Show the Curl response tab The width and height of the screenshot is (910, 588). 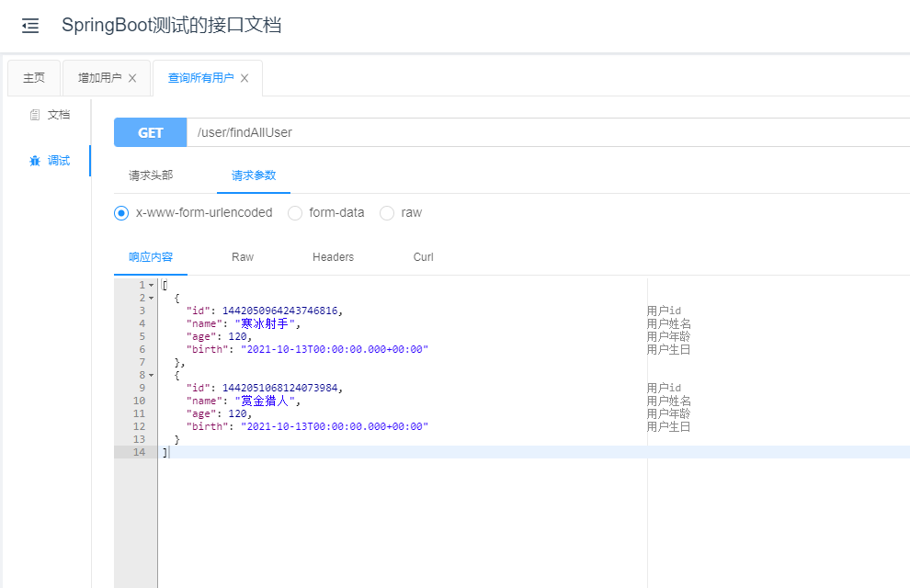[423, 257]
